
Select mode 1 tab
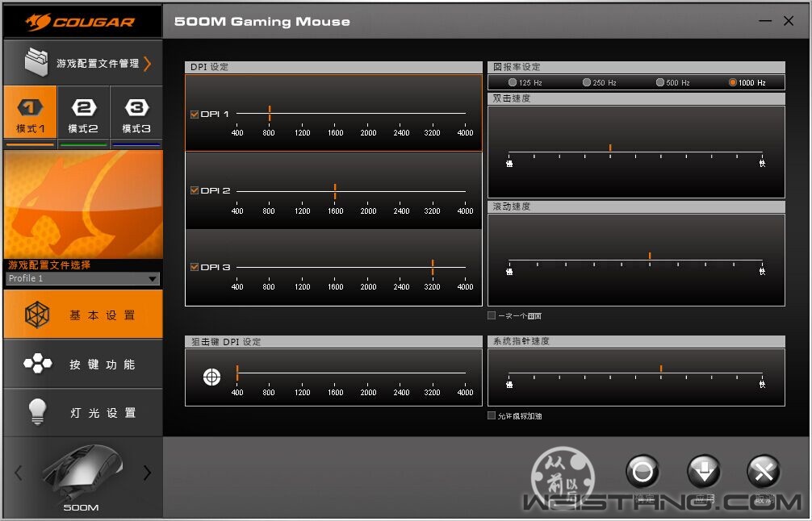(30, 111)
